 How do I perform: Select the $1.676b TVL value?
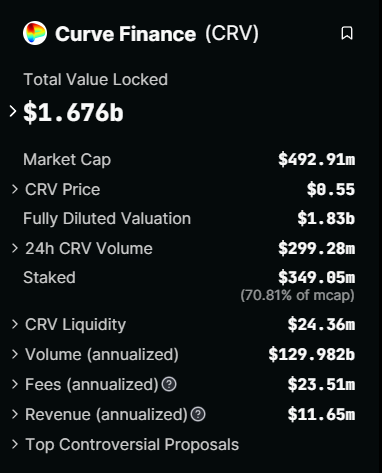pos(73,112)
